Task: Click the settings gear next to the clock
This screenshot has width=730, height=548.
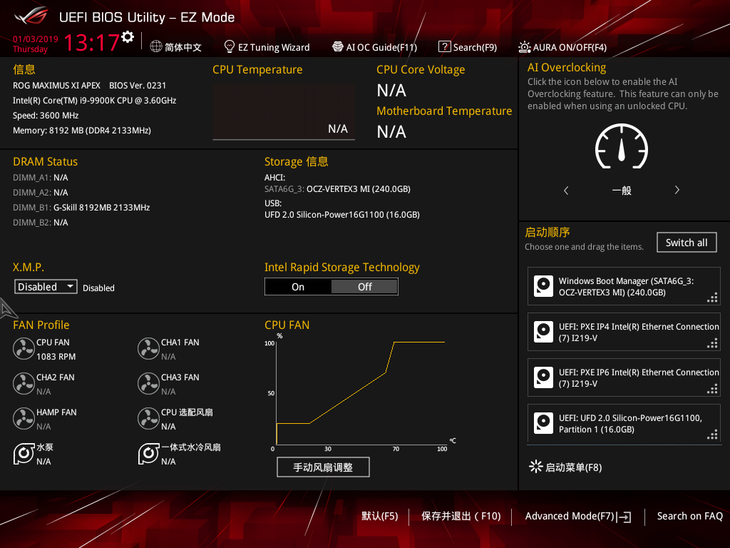Action: coord(128,37)
